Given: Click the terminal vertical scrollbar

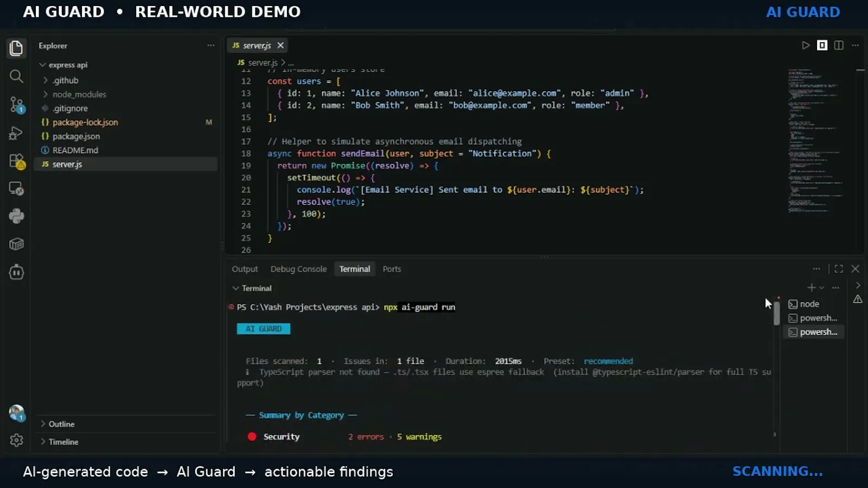Looking at the screenshot, I should (x=776, y=313).
